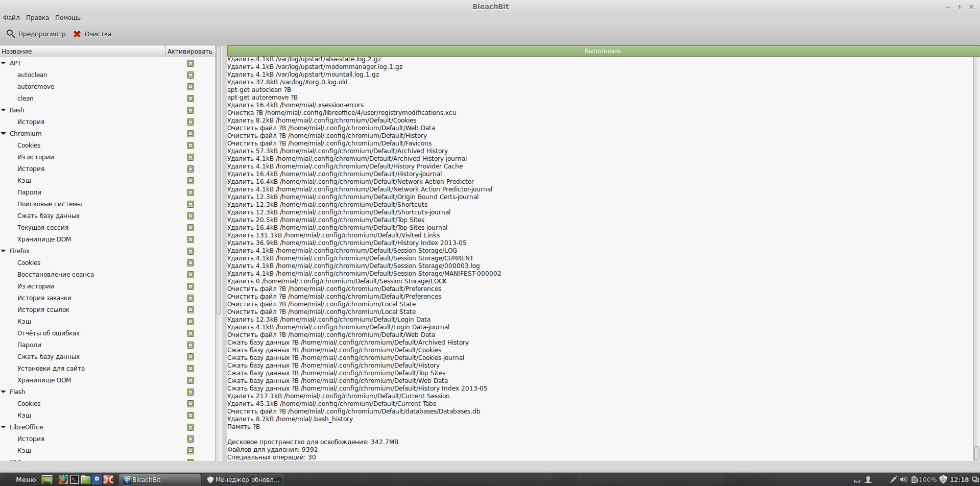
Task: Select Chromium Хранилище DOM row
Action: tap(107, 239)
